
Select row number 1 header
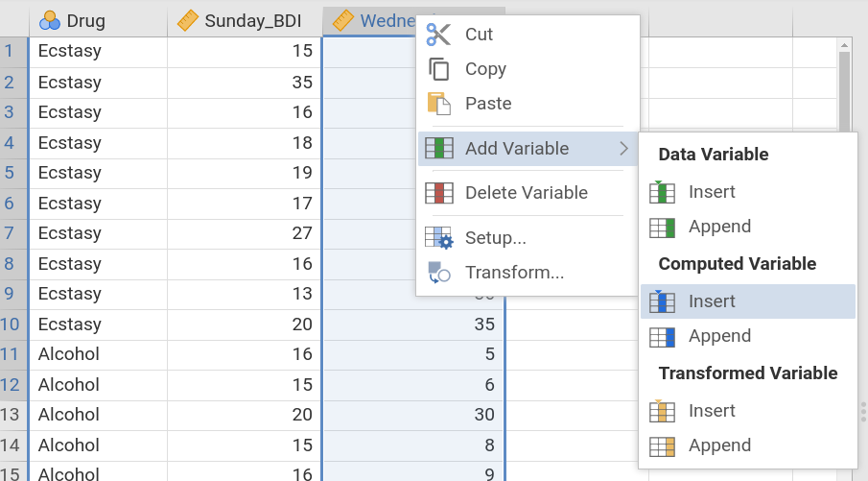13,52
